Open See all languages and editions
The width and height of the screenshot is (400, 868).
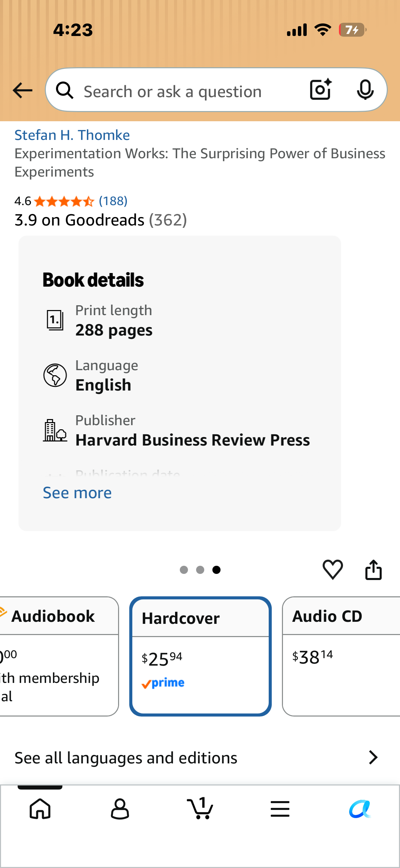pyautogui.click(x=200, y=758)
